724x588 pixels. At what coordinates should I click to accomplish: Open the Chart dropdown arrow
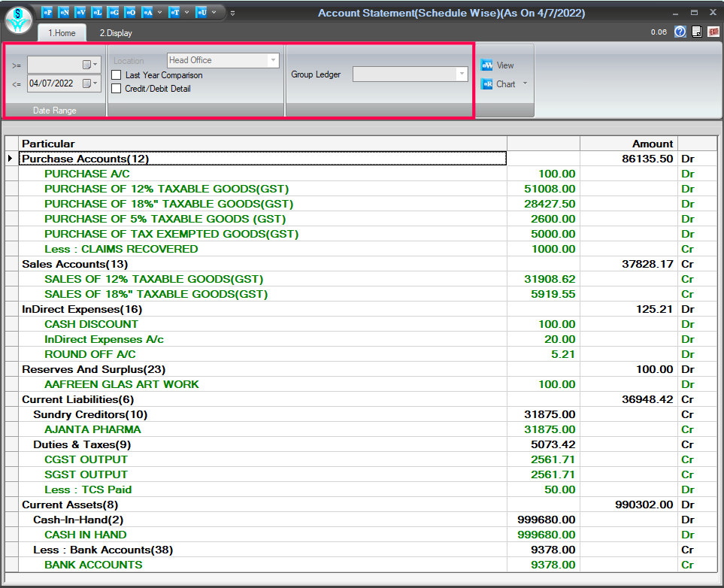[524, 84]
